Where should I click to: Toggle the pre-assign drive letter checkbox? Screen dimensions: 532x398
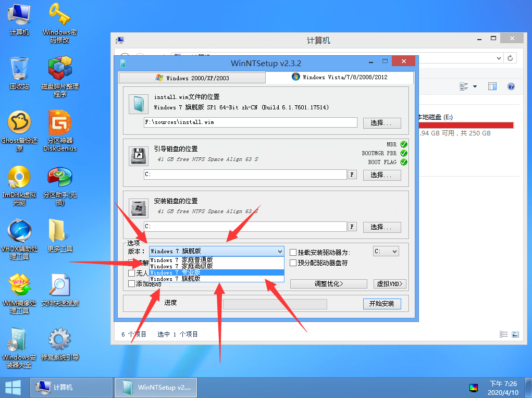[293, 263]
